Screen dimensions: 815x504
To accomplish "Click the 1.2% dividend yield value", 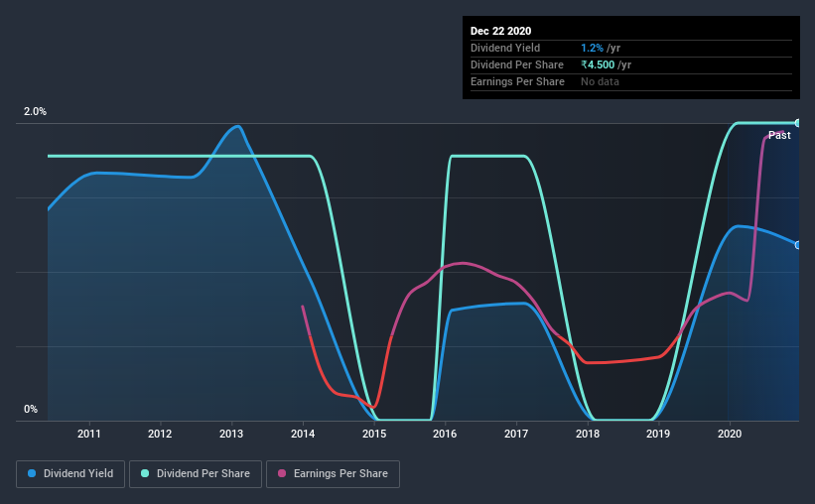I will [x=592, y=48].
